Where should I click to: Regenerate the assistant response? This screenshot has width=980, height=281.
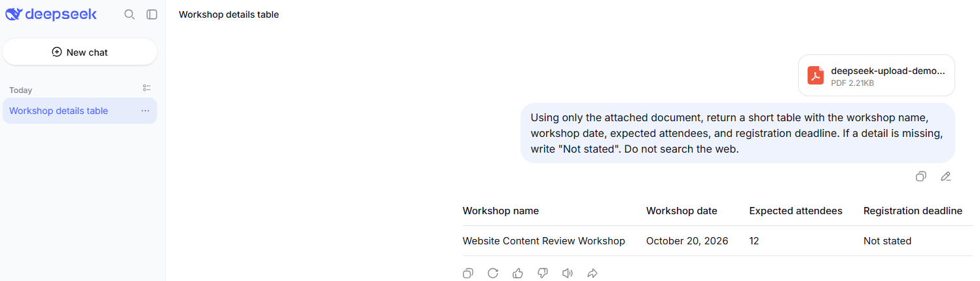(493, 273)
